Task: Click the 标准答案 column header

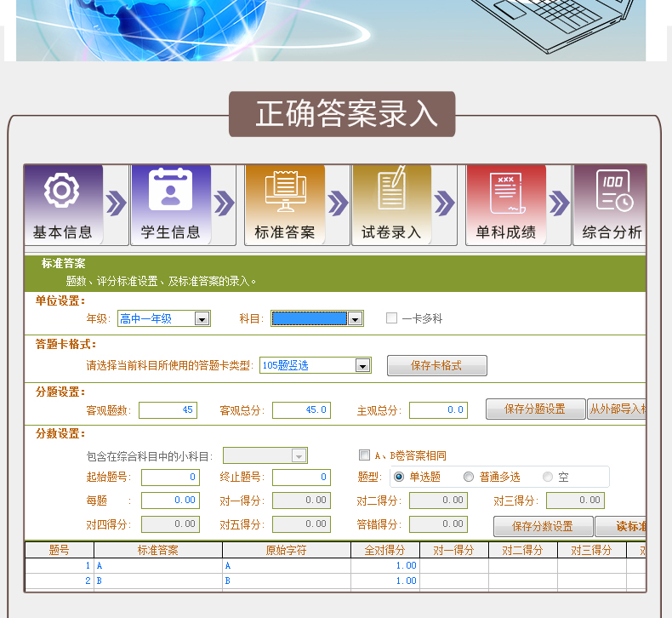Action: pyautogui.click(x=157, y=551)
